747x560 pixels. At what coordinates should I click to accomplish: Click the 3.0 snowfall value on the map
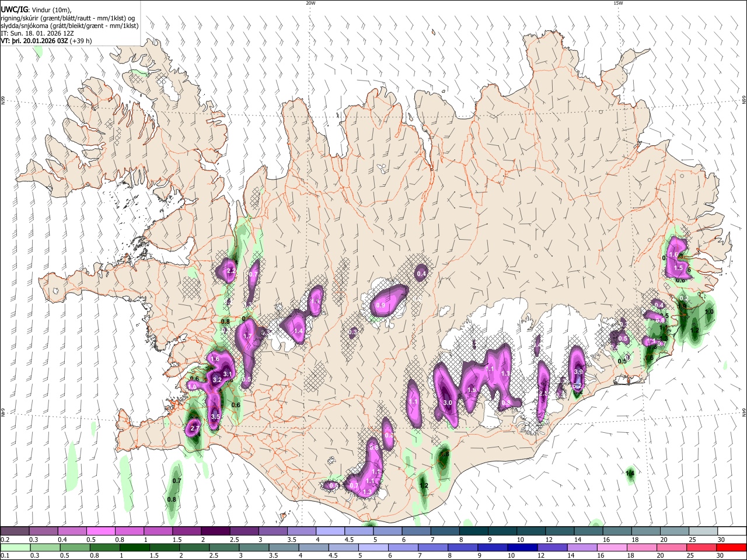tap(448, 403)
